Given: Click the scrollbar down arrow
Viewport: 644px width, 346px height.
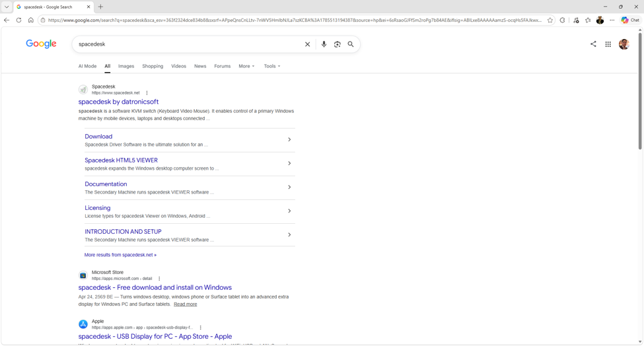Looking at the screenshot, I should pyautogui.click(x=640, y=342).
